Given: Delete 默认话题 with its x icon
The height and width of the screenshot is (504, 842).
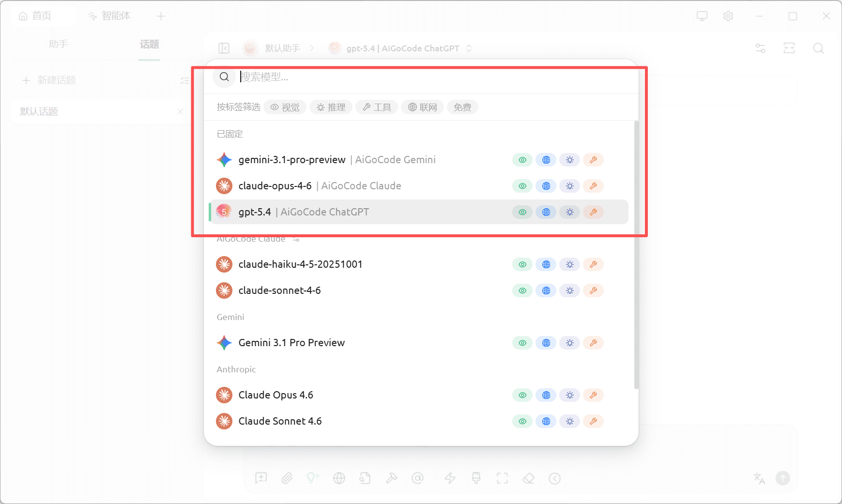Looking at the screenshot, I should [180, 112].
